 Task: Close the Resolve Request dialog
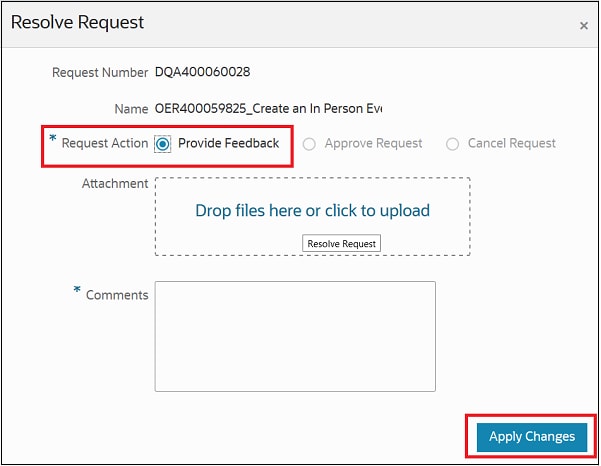click(584, 26)
